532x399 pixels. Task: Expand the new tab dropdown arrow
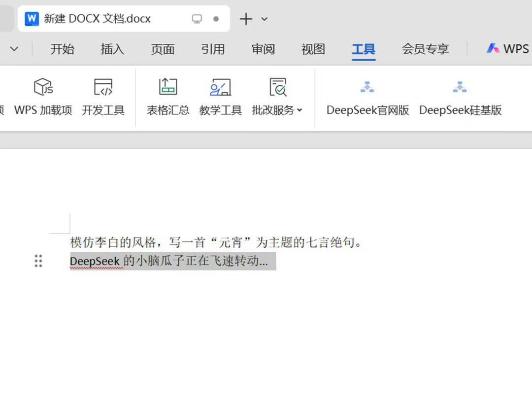coord(265,19)
